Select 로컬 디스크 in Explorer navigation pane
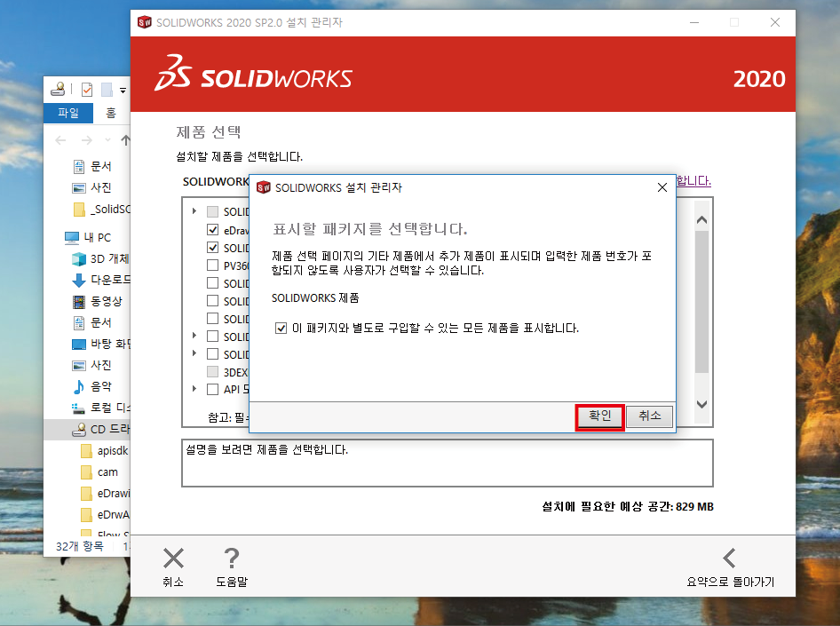Viewport: 840px width, 626px height. tap(100, 408)
